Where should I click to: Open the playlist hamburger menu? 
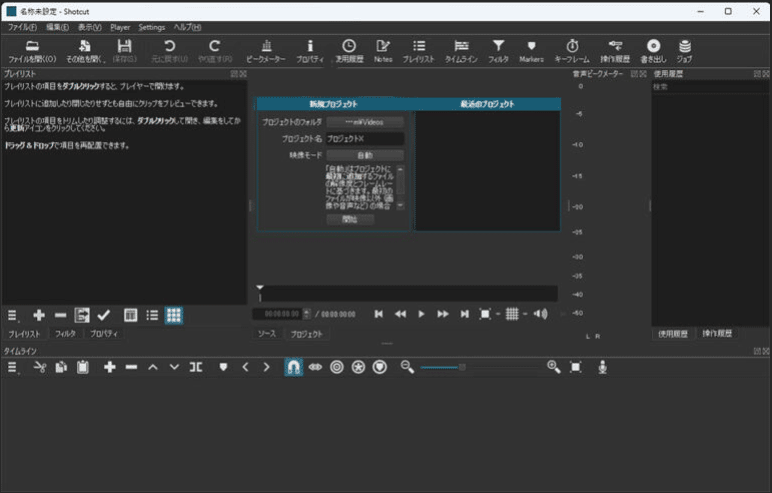click(13, 315)
